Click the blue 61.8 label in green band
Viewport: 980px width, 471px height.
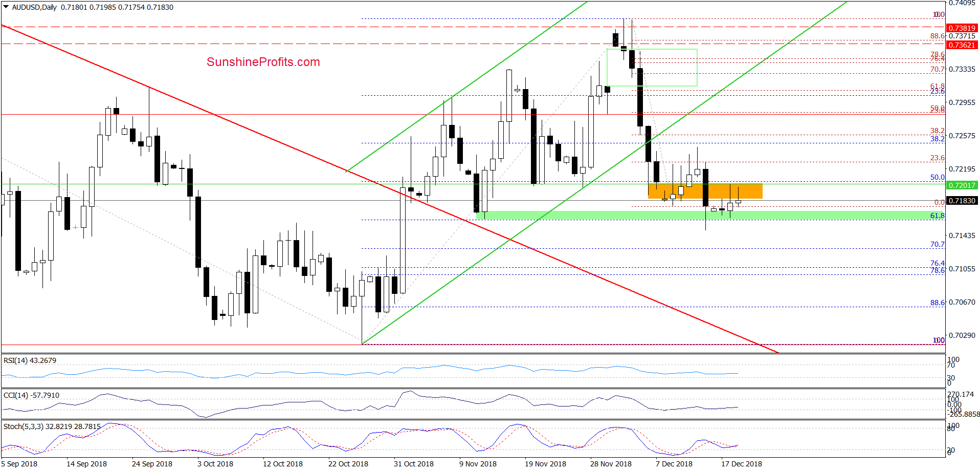click(x=937, y=216)
